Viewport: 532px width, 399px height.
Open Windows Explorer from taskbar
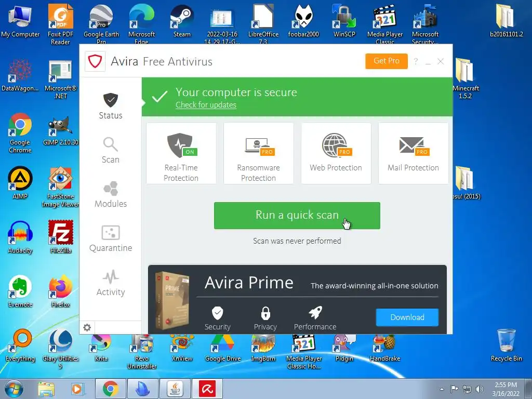point(46,389)
